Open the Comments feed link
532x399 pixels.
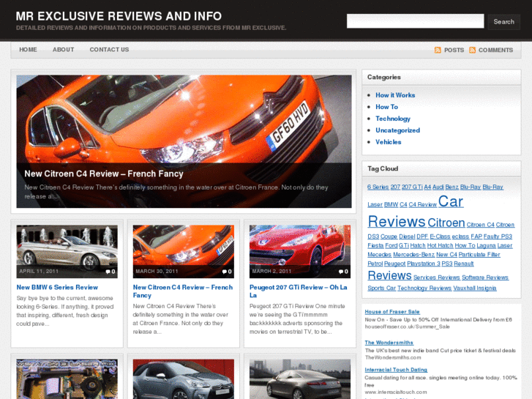point(495,51)
